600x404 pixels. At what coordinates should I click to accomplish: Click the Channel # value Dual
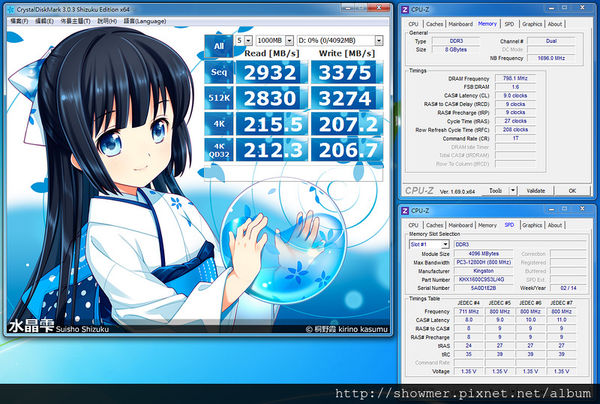tap(551, 41)
